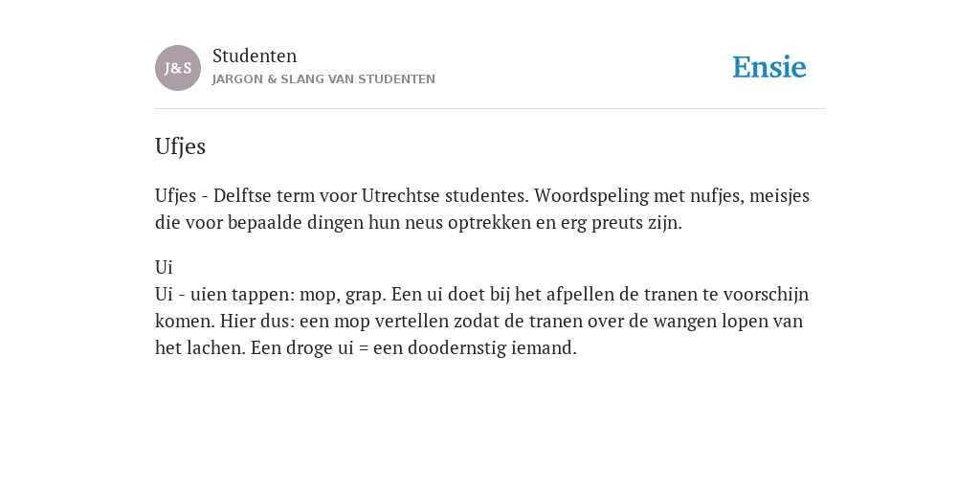Open the Studenten author name
980x490 pixels.
point(255,56)
